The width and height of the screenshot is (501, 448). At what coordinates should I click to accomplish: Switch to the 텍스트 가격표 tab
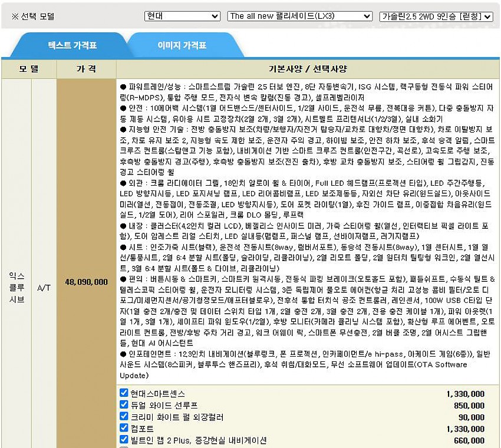tap(72, 45)
